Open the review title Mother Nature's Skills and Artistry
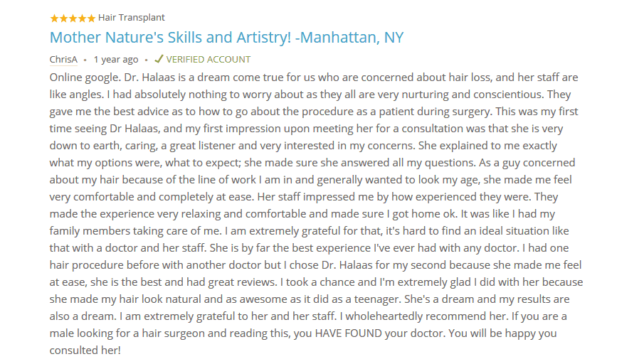 click(227, 38)
